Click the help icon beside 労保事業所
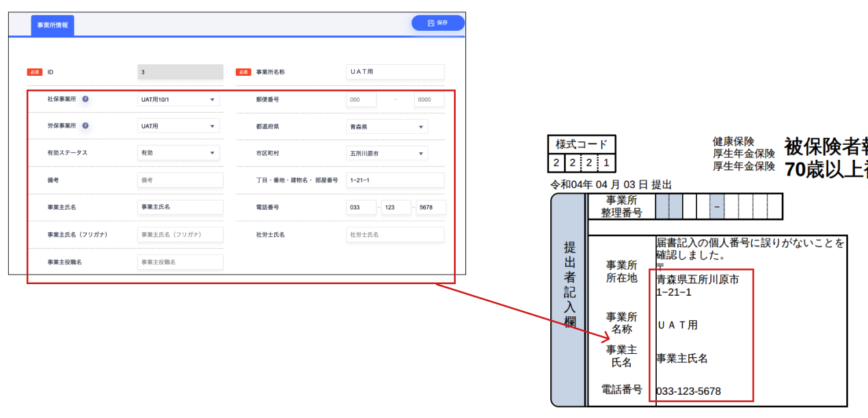 (x=85, y=126)
